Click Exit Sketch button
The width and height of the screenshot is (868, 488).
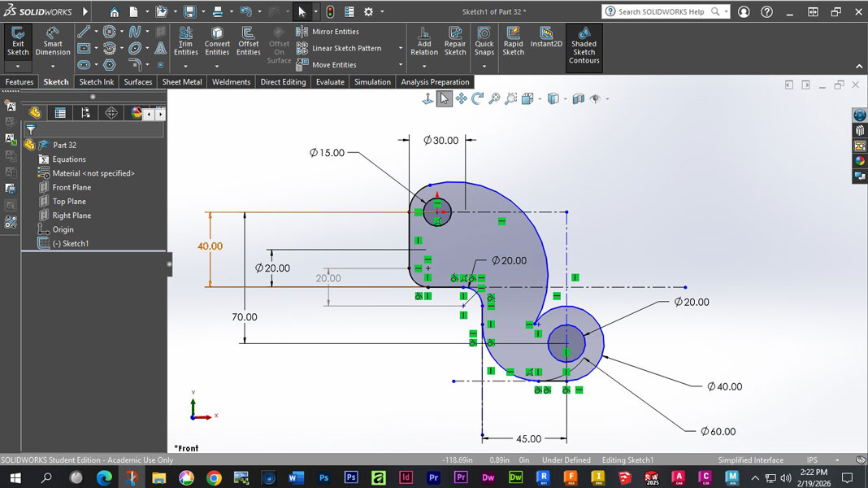coord(18,41)
